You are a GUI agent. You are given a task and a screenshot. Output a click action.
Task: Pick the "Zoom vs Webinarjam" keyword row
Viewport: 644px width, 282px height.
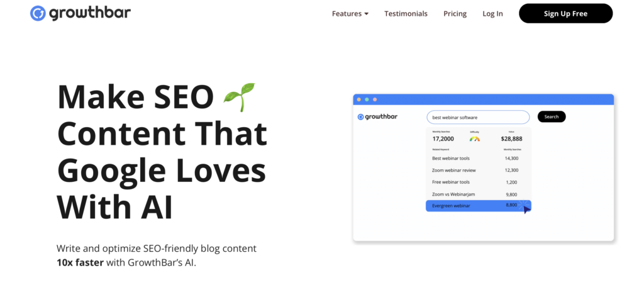tap(478, 194)
